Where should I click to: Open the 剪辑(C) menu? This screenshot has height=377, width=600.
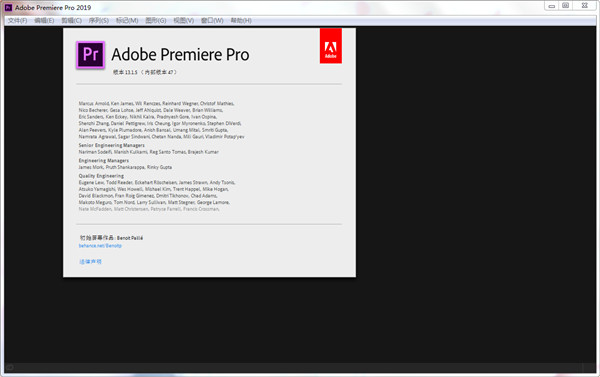coord(72,21)
